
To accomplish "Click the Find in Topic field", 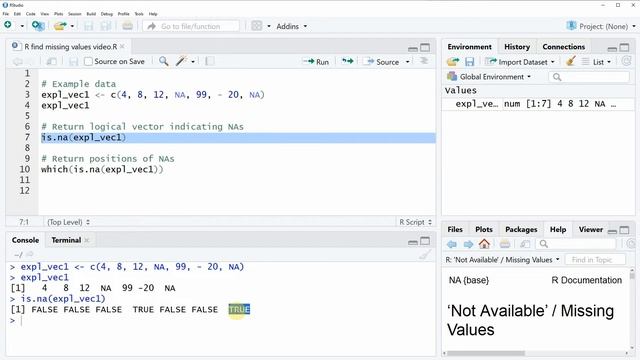I will click(594, 260).
